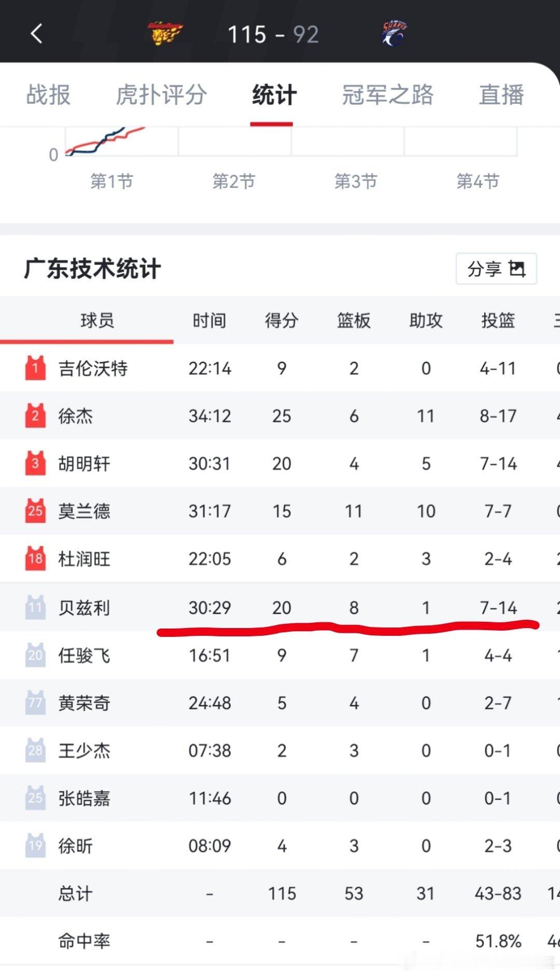Tap 吉伦沃特 number 1 jersey icon
Image resolution: width=560 pixels, height=975 pixels.
coord(35,368)
